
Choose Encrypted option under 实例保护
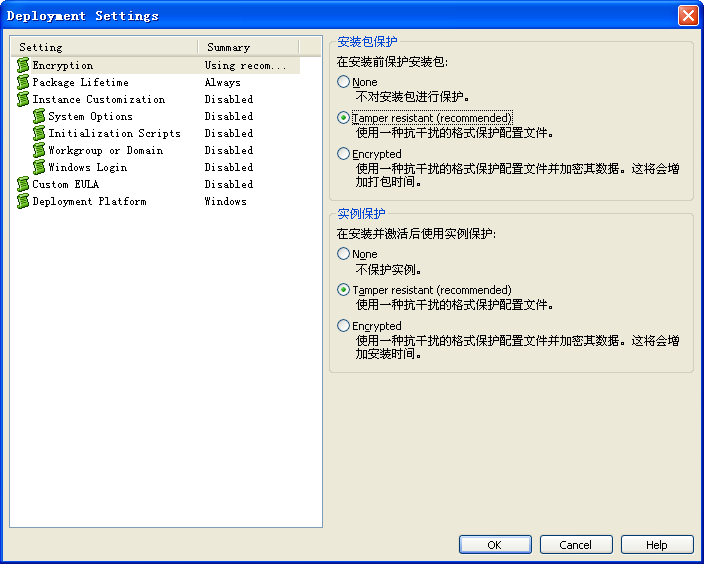[343, 326]
